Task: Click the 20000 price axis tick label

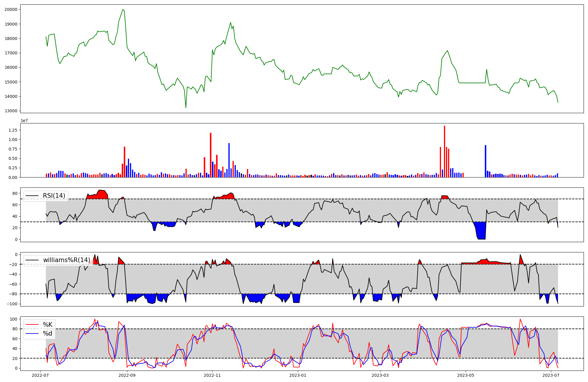Action: [x=11, y=9]
